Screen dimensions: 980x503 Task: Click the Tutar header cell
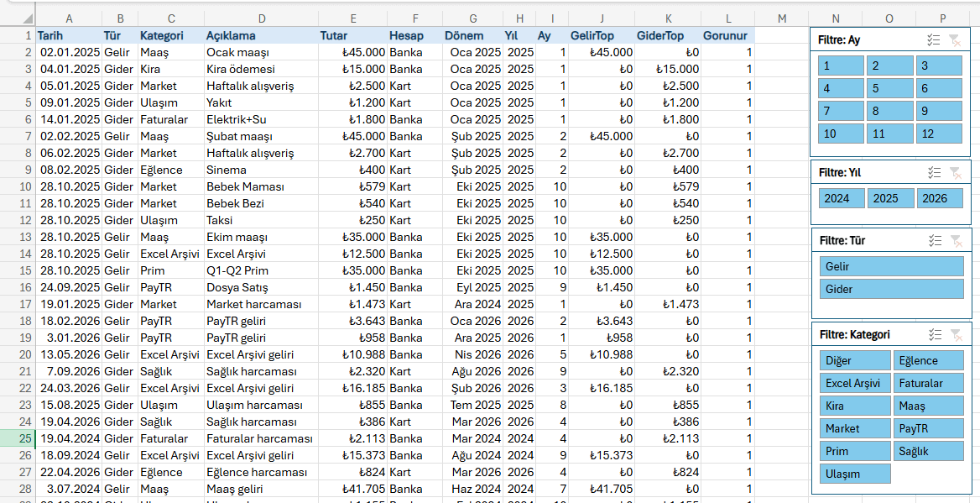(x=352, y=35)
